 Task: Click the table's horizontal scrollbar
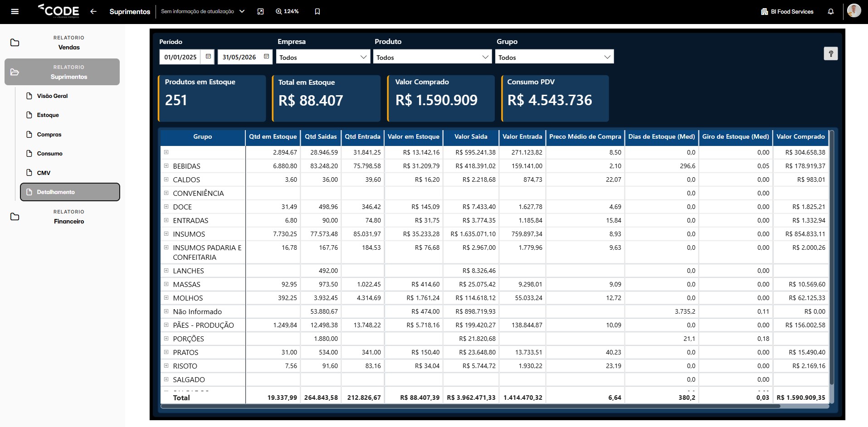(470, 406)
